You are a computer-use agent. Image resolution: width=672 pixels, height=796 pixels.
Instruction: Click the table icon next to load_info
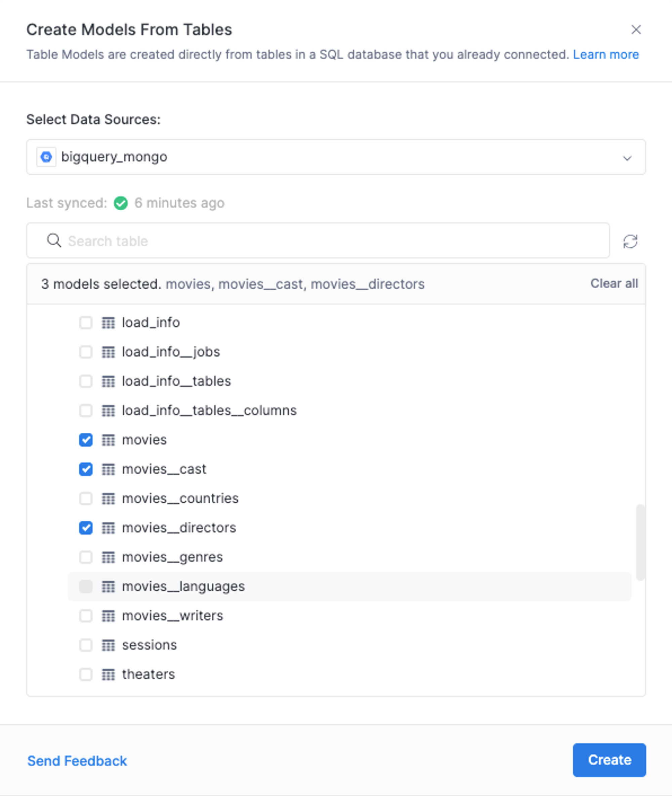click(108, 323)
